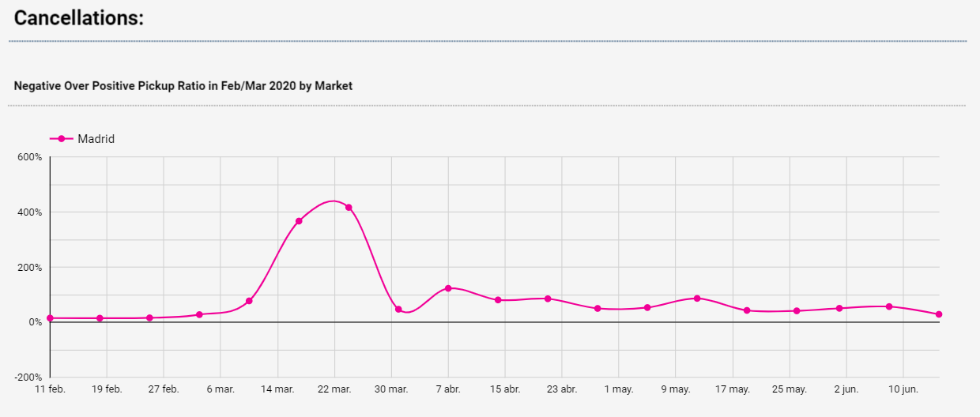Click the data point near 30 mar. dip
Viewport: 980px width, 417px height.
(x=398, y=310)
